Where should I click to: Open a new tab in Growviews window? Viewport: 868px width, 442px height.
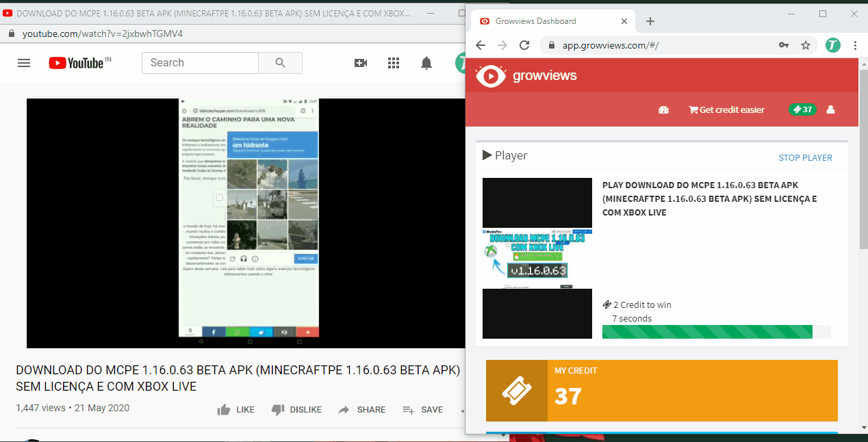click(x=650, y=21)
